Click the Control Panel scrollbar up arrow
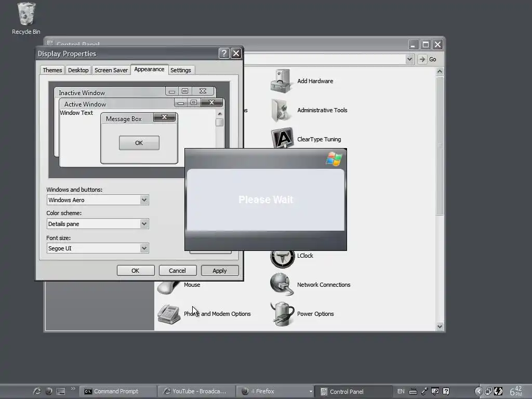Screen dimensions: 532x399 tap(440, 71)
